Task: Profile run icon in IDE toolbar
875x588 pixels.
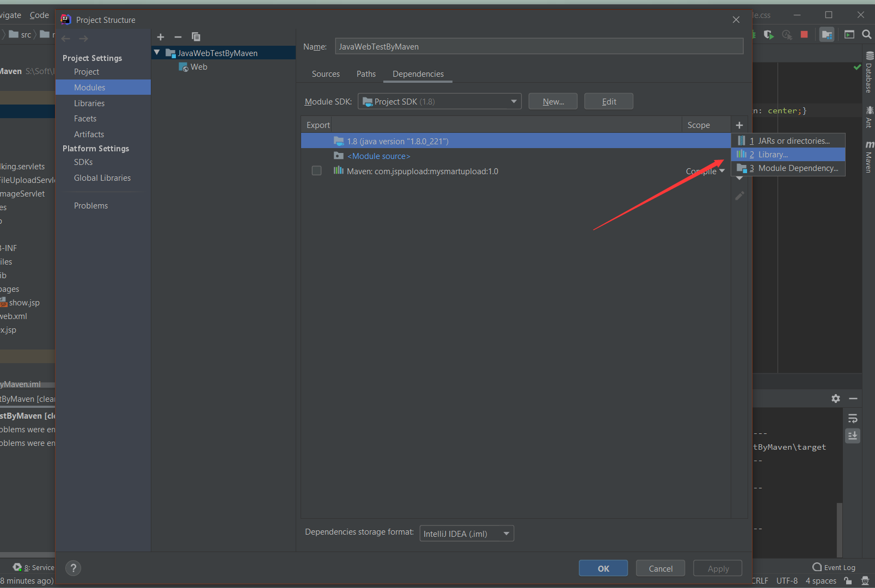Action: click(x=787, y=34)
